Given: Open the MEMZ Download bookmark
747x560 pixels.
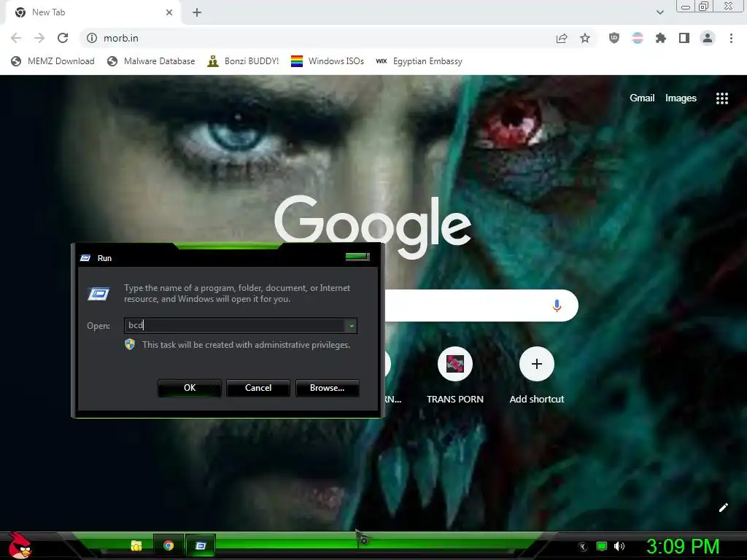Looking at the screenshot, I should (53, 61).
